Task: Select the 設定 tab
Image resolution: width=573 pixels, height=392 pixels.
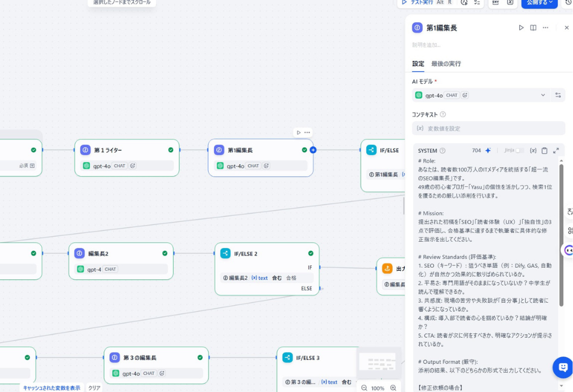Action: click(x=418, y=64)
